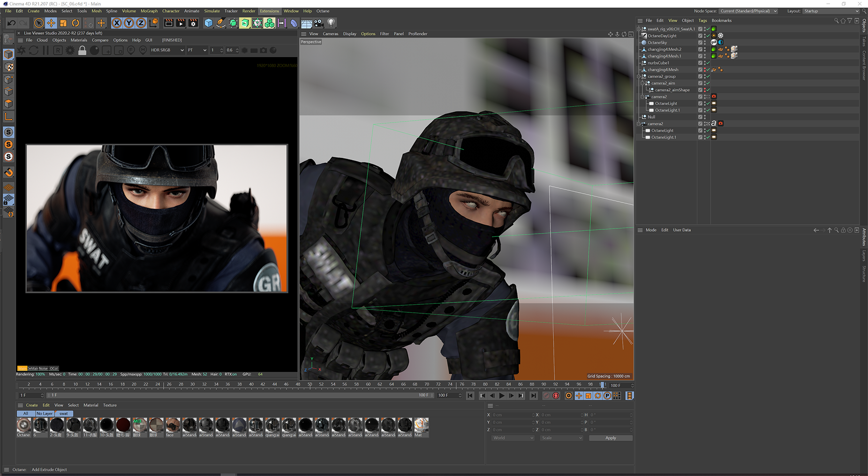Expand swatA_rig_v06:CH_SwatA.1 node
This screenshot has height=476, width=868.
[x=639, y=29]
